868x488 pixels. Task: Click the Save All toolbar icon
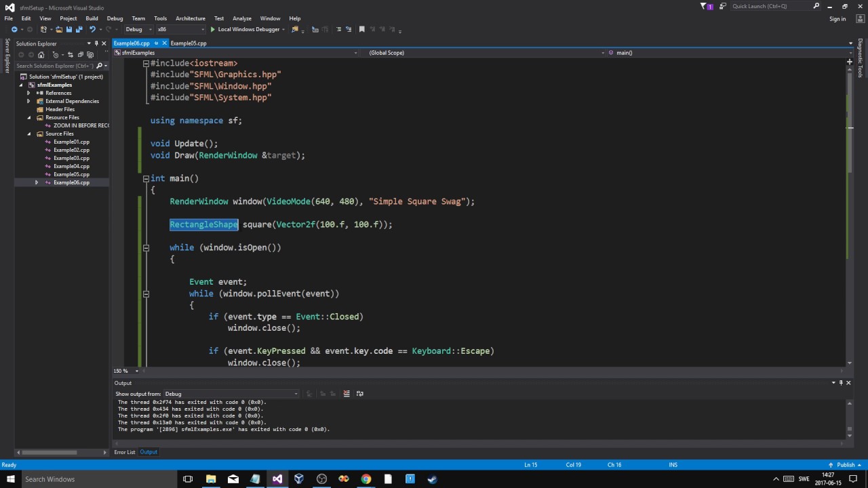click(x=79, y=29)
